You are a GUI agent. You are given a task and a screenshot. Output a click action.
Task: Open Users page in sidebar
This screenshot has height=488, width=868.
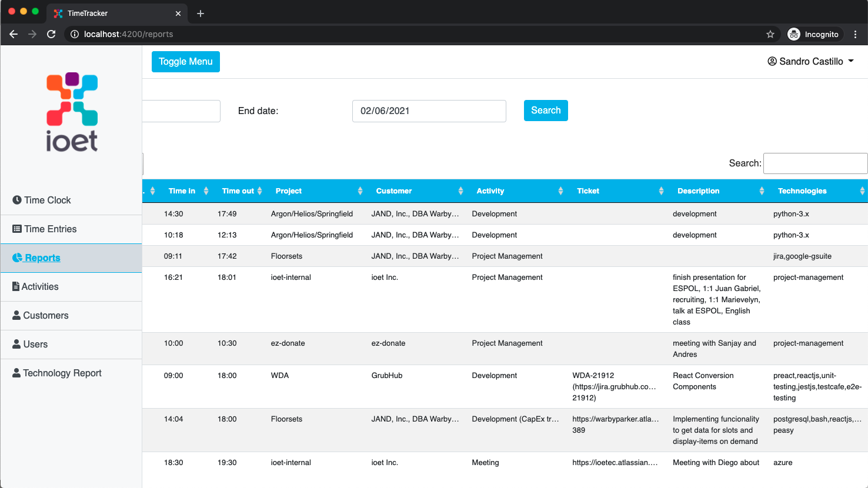(x=71, y=344)
